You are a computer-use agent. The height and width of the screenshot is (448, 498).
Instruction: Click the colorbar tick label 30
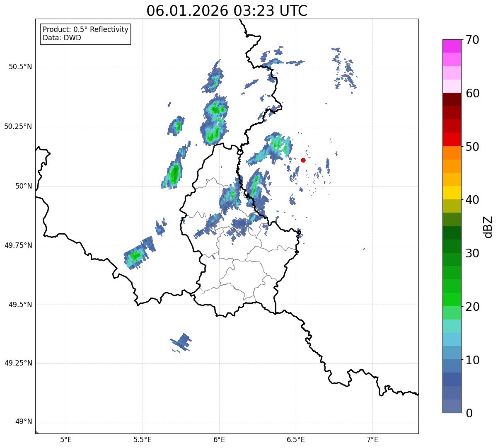coord(472,253)
